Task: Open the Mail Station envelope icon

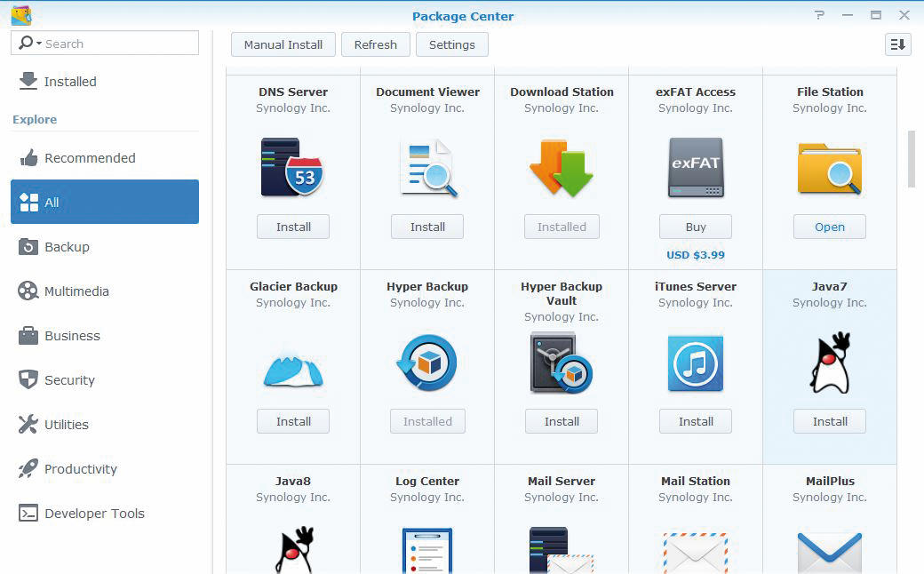Action: [x=696, y=553]
